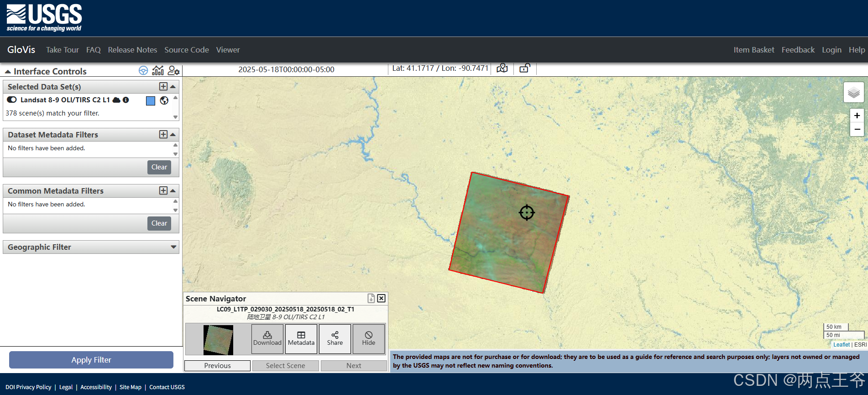Viewport: 868px width, 395px height.
Task: Click the date field 2025-05-18T00:00:00-05:00
Action: click(x=286, y=69)
